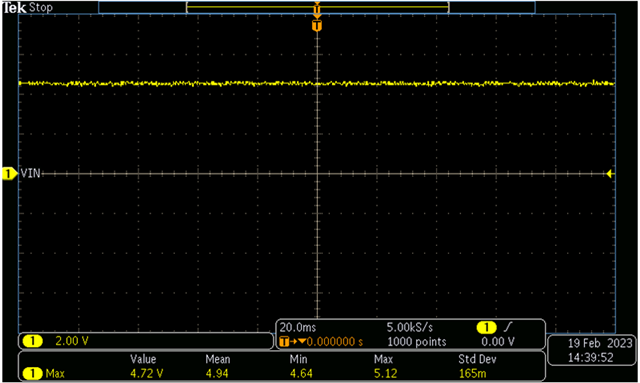
Task: Click the channel 1 badge in Max measurement row
Action: 32,373
